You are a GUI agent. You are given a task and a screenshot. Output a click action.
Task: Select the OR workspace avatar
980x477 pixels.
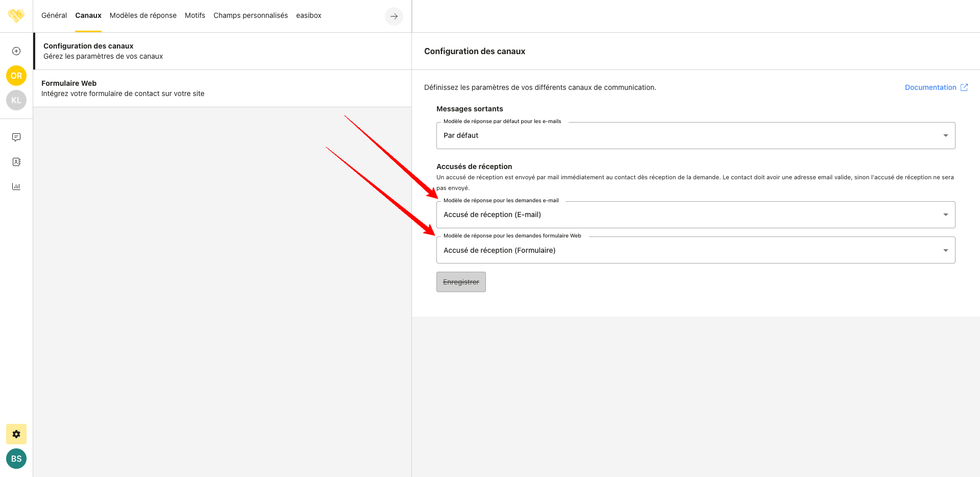click(16, 76)
